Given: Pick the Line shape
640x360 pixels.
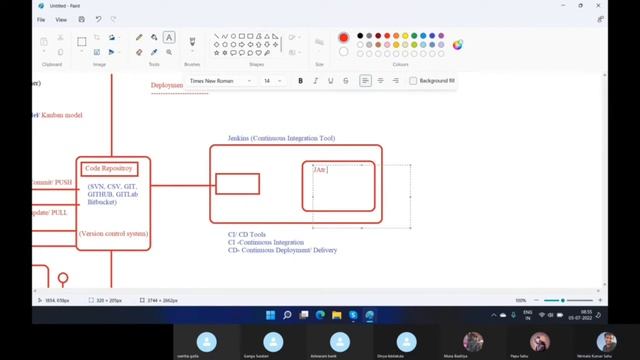Looking at the screenshot, I should (x=216, y=36).
